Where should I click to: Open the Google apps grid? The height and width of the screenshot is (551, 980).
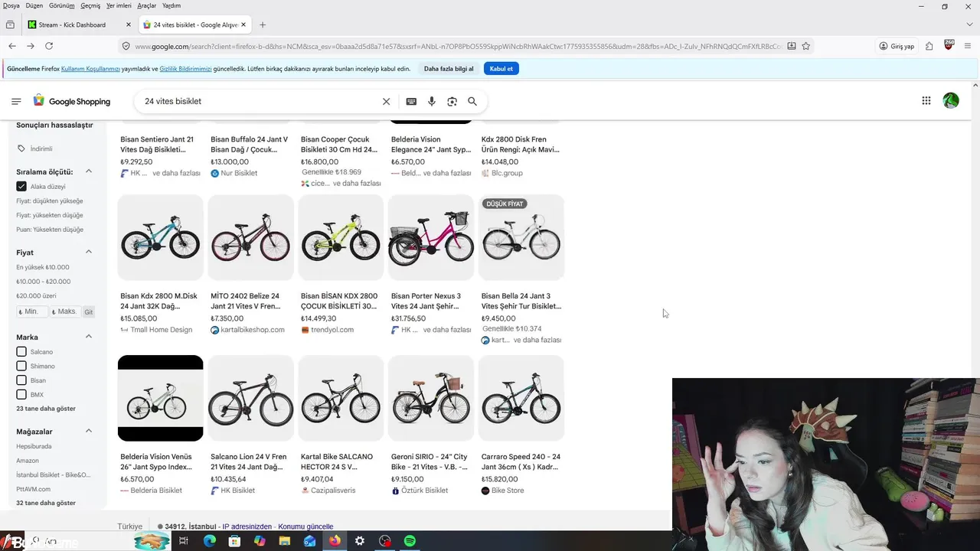pyautogui.click(x=926, y=100)
